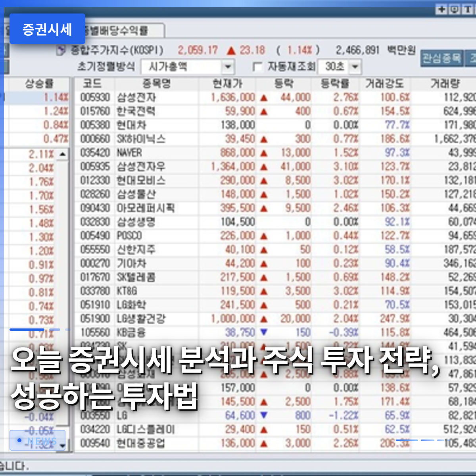Click the 코드 column header
The height and width of the screenshot is (476, 476).
[93, 84]
